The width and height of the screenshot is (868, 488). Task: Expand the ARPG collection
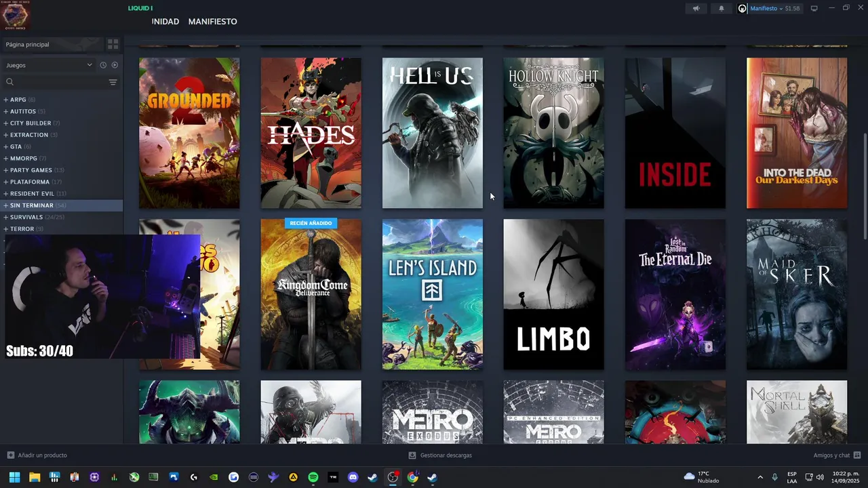(x=6, y=100)
